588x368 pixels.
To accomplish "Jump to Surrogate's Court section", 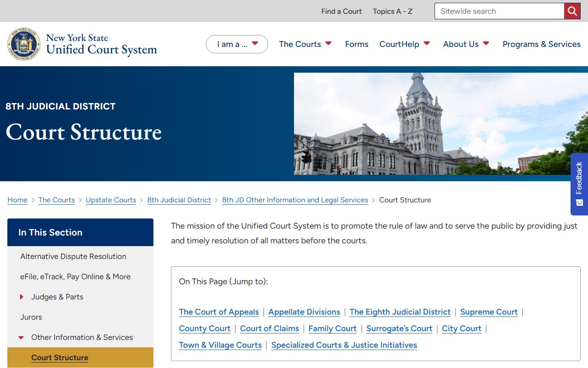I will pos(399,328).
